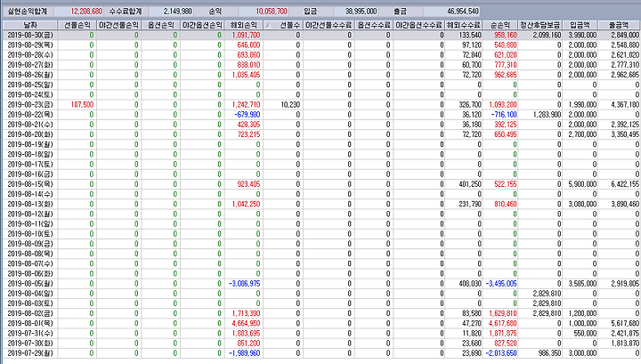Click the 순손익 cell -2,013,650
641x364 pixels.
point(500,353)
